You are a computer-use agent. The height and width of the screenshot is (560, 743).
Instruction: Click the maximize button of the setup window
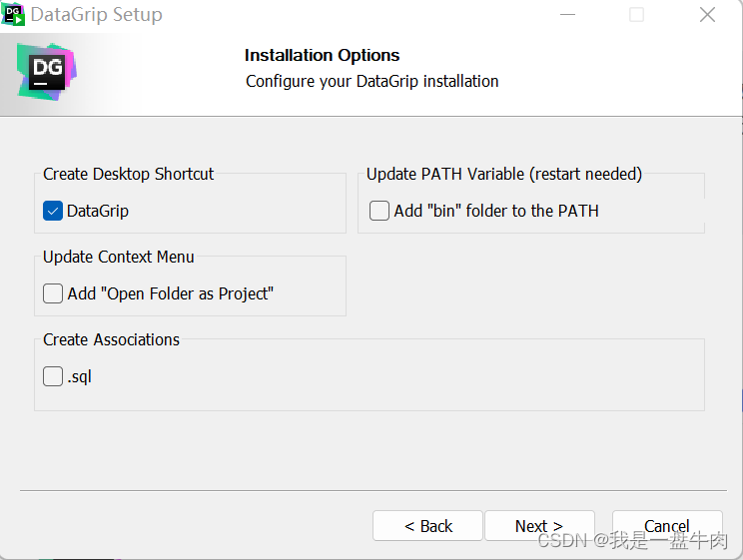click(636, 15)
